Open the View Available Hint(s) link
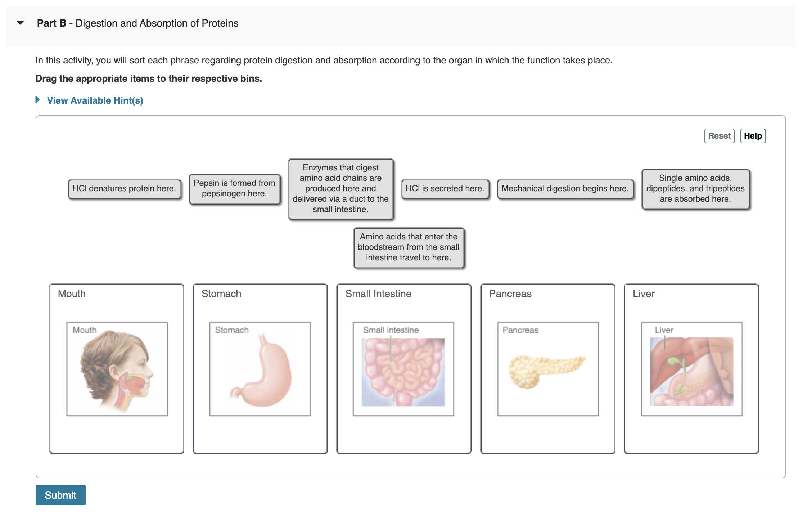Image resolution: width=812 pixels, height=515 pixels. [95, 100]
